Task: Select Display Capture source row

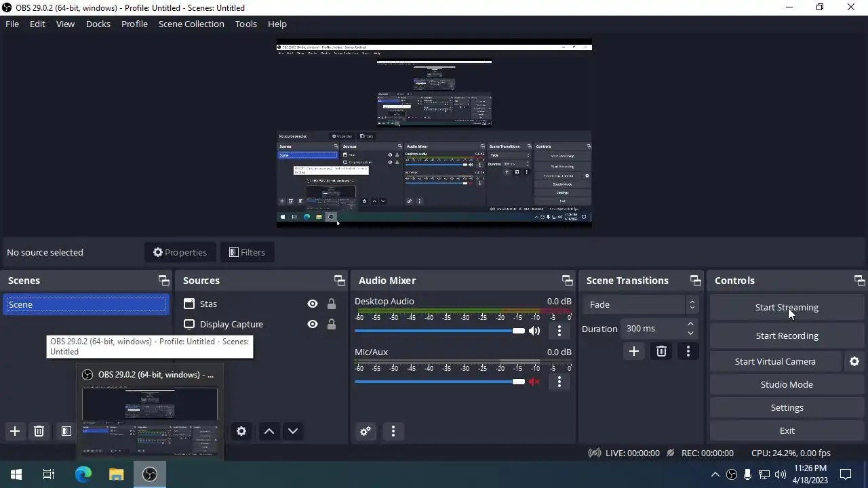Action: click(x=260, y=324)
